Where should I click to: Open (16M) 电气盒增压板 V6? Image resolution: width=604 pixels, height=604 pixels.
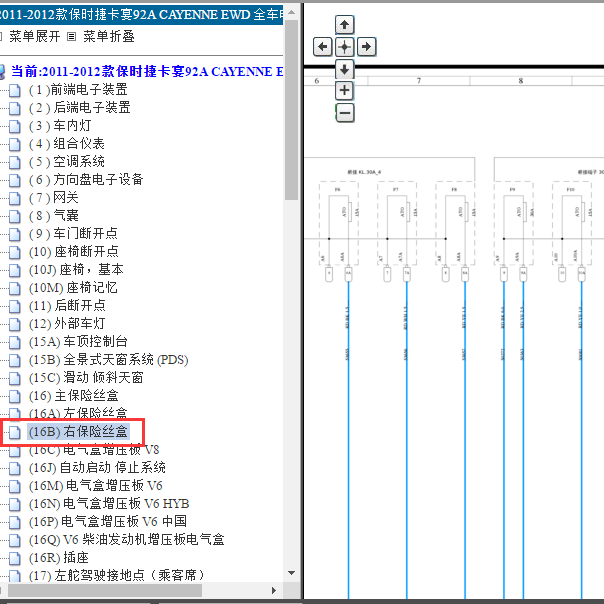coord(96,486)
